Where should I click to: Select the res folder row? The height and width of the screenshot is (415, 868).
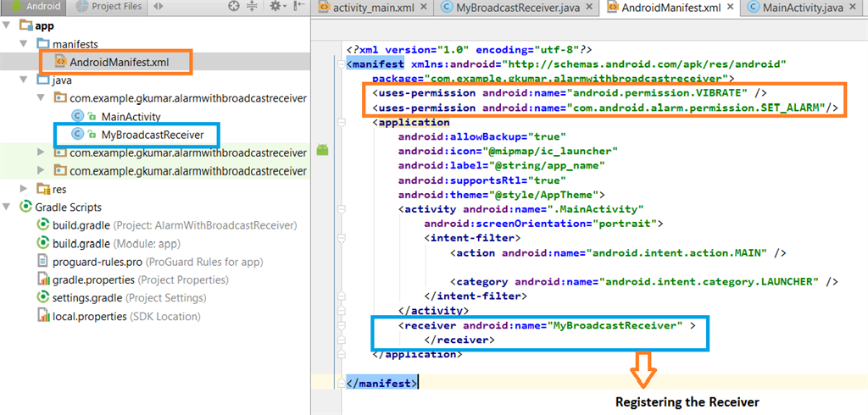coord(155,189)
